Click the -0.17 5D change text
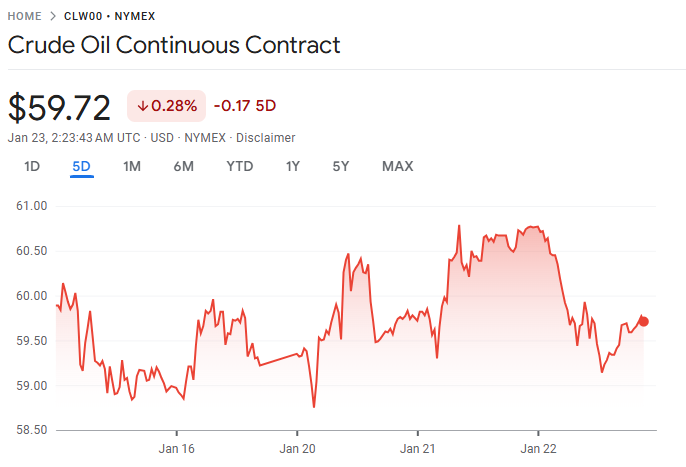This screenshot has height=467, width=686. 245,105
